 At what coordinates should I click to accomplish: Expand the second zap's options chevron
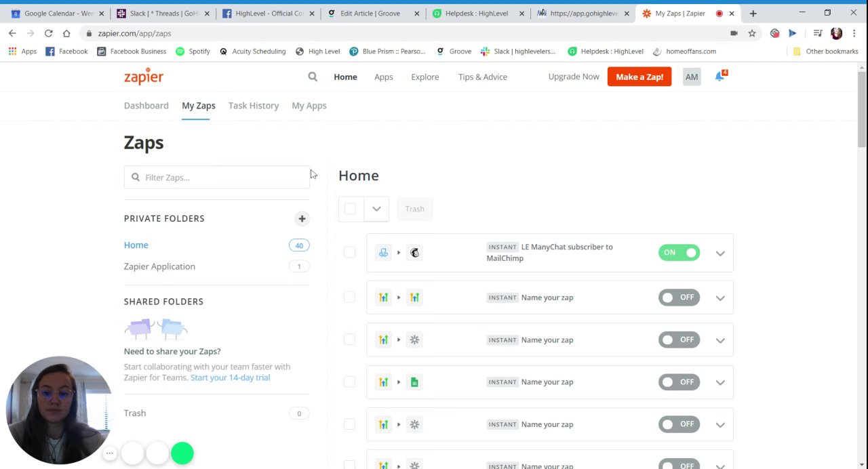coord(720,298)
